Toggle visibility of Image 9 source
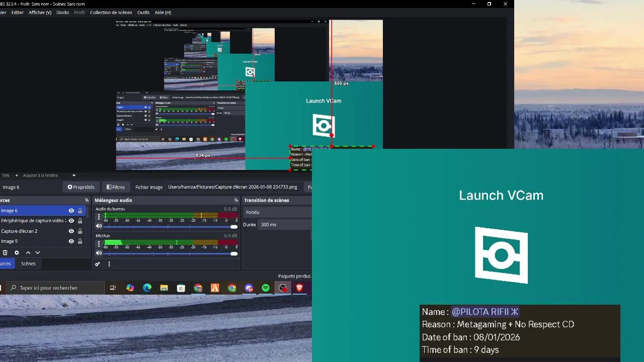 (x=71, y=241)
